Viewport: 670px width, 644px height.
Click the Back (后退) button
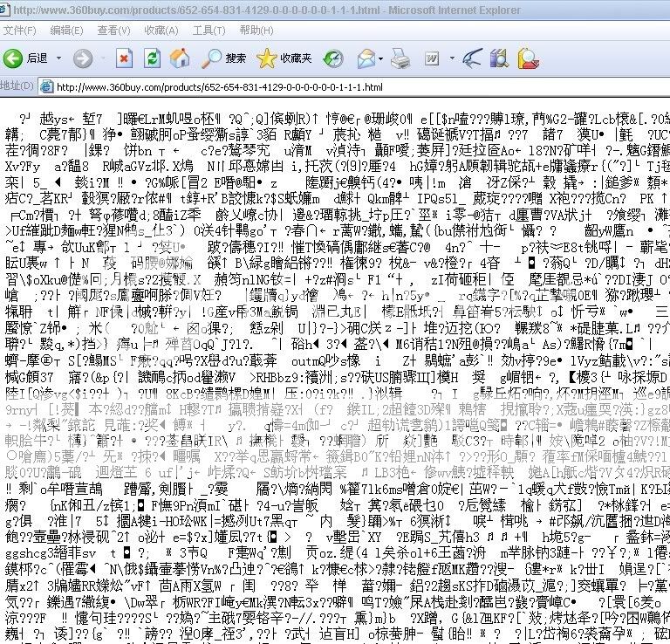(x=26, y=58)
